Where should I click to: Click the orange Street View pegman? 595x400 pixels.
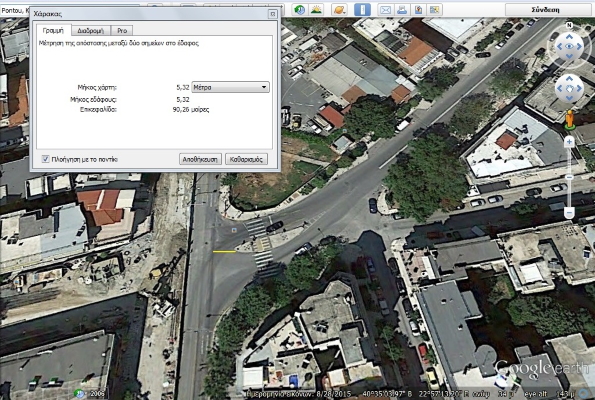pyautogui.click(x=569, y=119)
